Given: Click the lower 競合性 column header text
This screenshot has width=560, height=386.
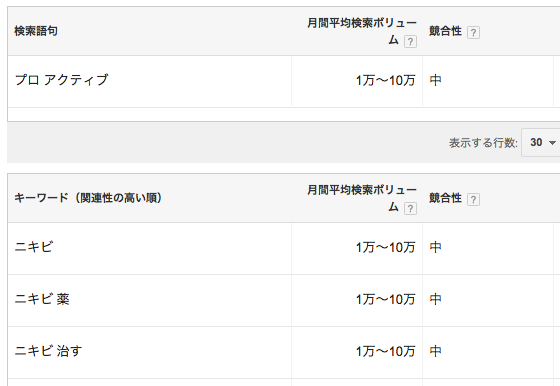Looking at the screenshot, I should coord(445,198).
